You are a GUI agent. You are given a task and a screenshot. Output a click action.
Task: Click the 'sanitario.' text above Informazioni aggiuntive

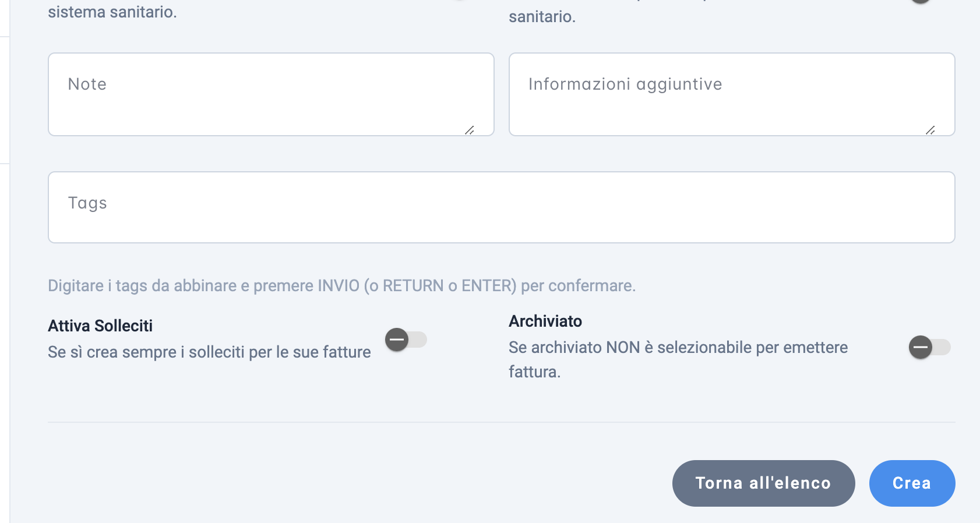542,16
